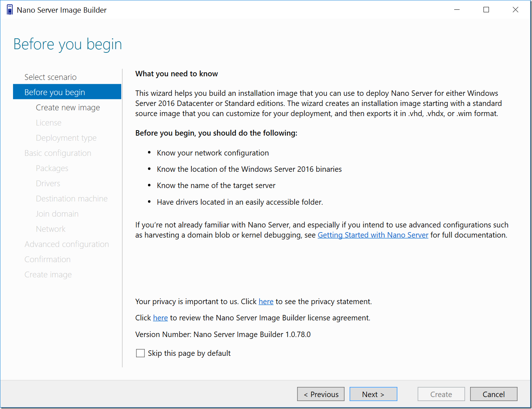Click the Previous button
532x409 pixels.
click(x=321, y=394)
